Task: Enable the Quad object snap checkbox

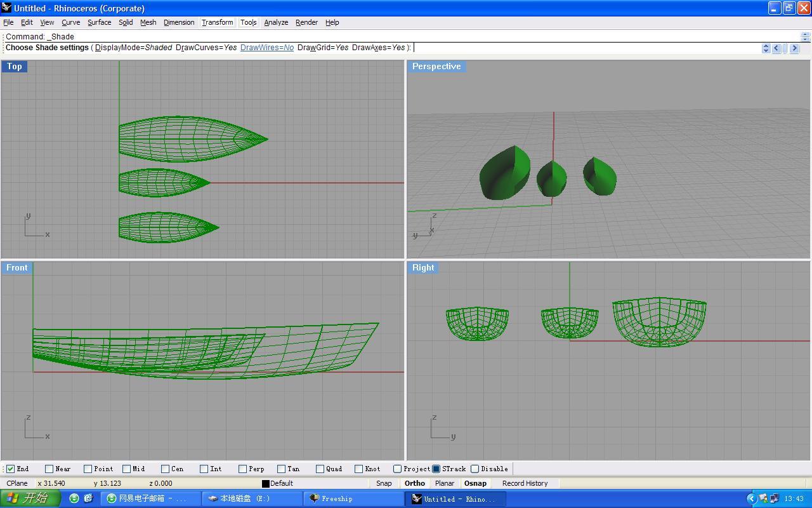Action: pyautogui.click(x=320, y=469)
